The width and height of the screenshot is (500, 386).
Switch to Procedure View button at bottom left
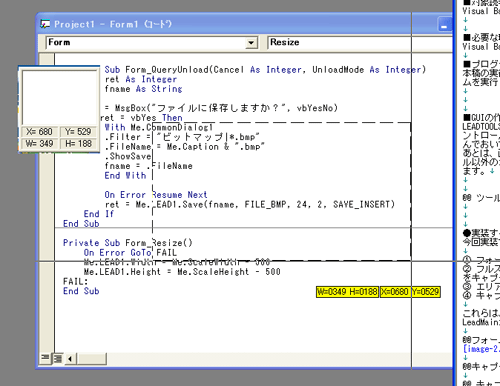(44, 358)
